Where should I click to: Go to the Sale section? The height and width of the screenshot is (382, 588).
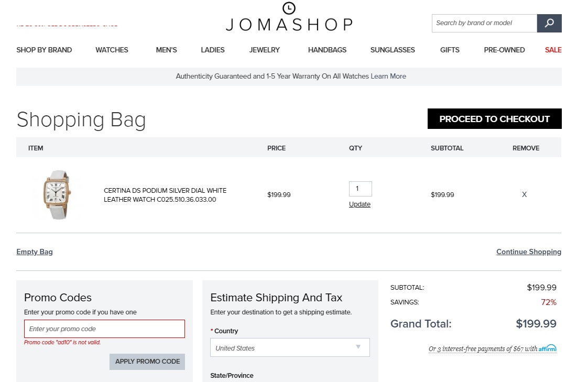coord(553,50)
